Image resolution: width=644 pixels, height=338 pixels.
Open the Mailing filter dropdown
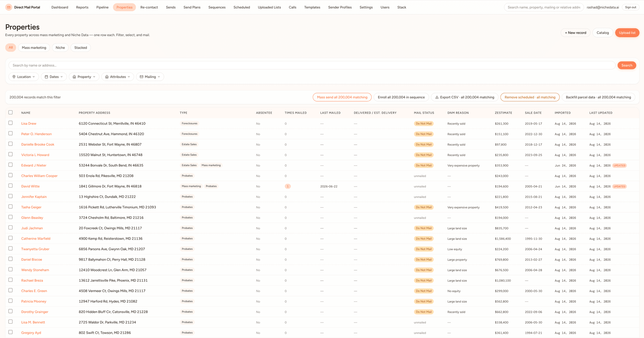click(150, 77)
